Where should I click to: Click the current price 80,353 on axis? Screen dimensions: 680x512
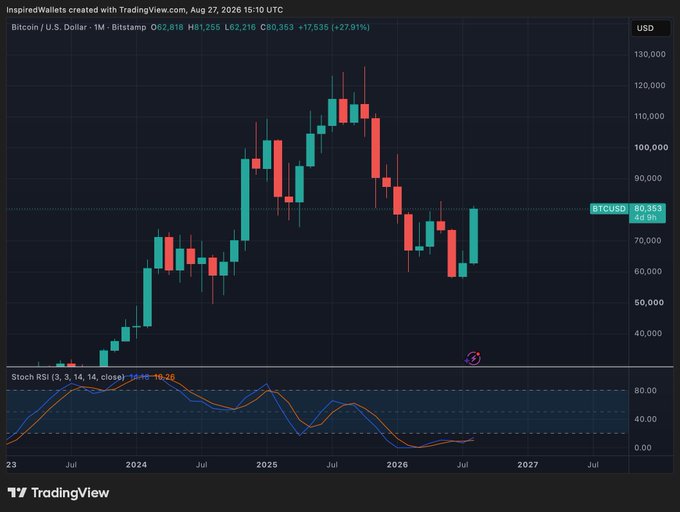pyautogui.click(x=648, y=209)
